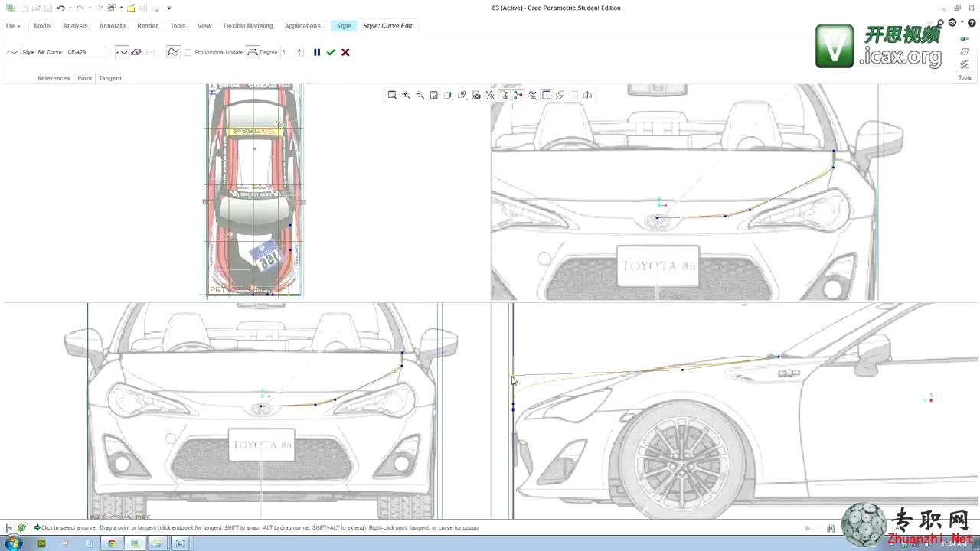Click the Open file icon
The width and height of the screenshot is (980, 551).
tap(36, 8)
